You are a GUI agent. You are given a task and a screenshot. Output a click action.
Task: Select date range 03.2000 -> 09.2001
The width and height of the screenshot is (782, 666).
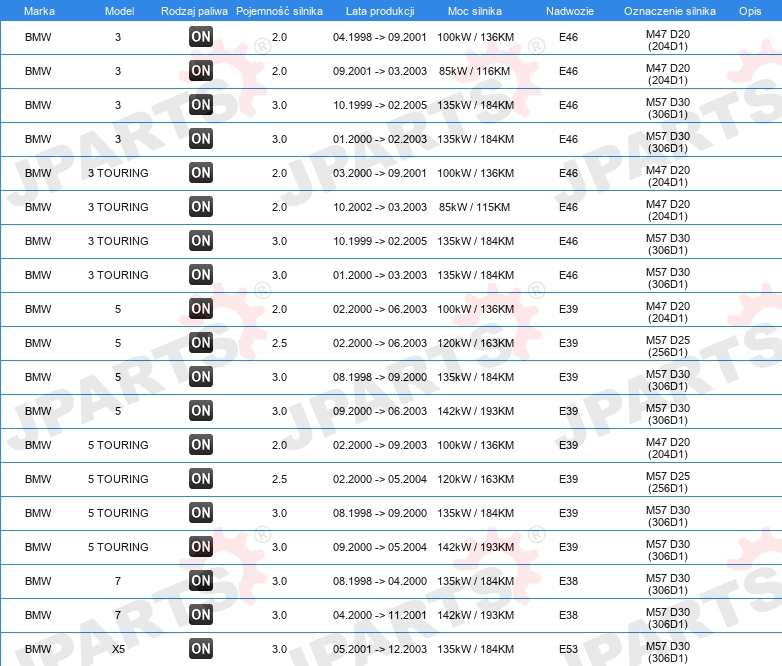[380, 173]
